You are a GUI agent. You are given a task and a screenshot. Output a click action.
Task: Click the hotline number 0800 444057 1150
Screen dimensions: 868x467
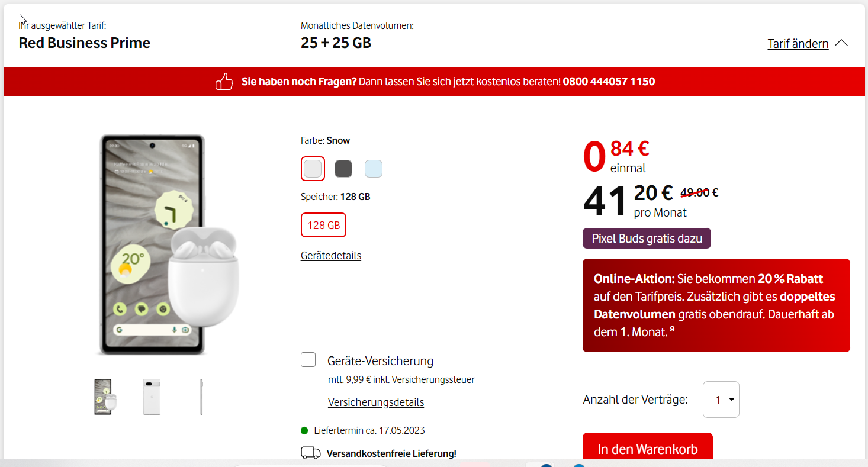click(609, 82)
